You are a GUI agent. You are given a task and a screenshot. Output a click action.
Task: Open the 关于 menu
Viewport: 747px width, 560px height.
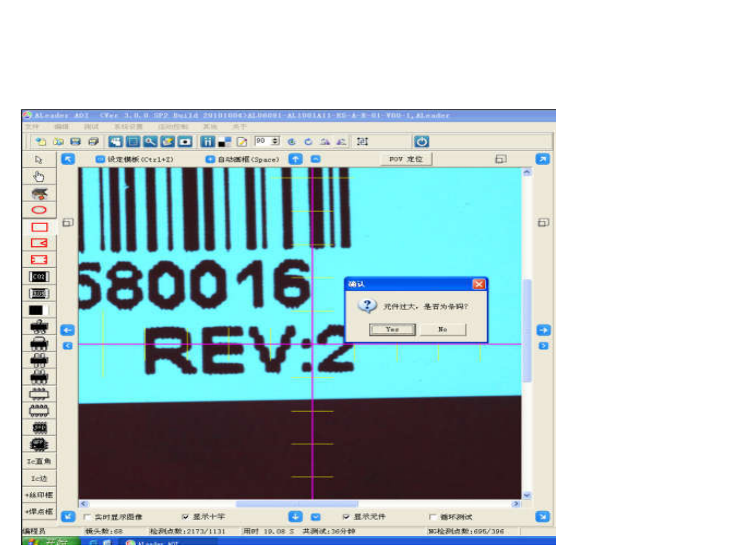pos(239,127)
